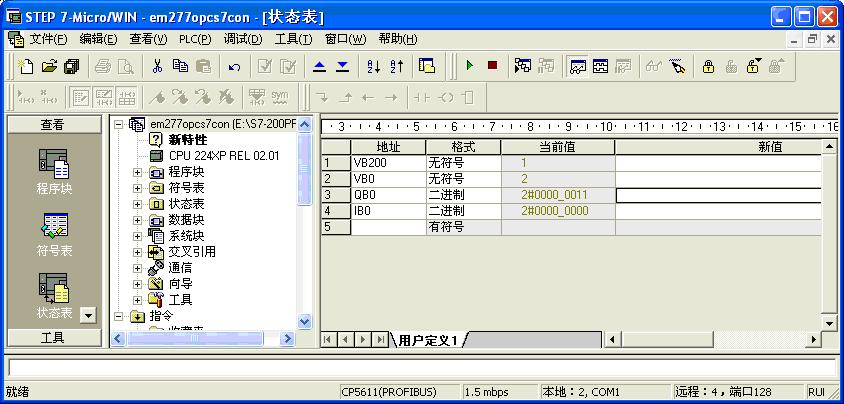Expand the 符号表 tree node
The width and height of the screenshot is (844, 404).
137,188
